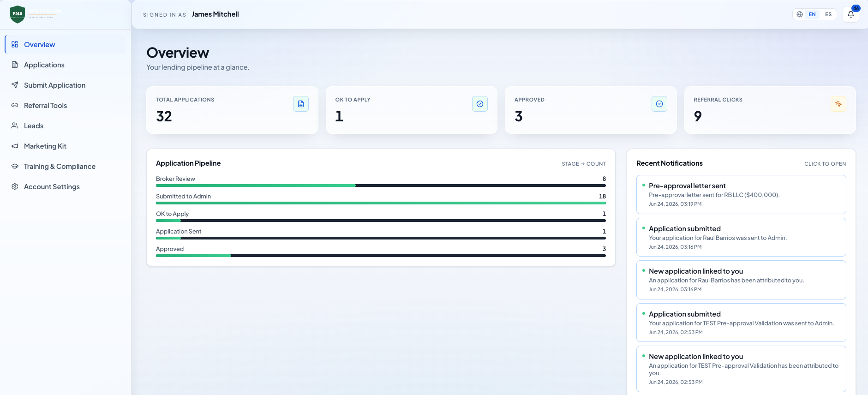
Task: Click the Submitted to Admin count 18
Action: tap(602, 196)
